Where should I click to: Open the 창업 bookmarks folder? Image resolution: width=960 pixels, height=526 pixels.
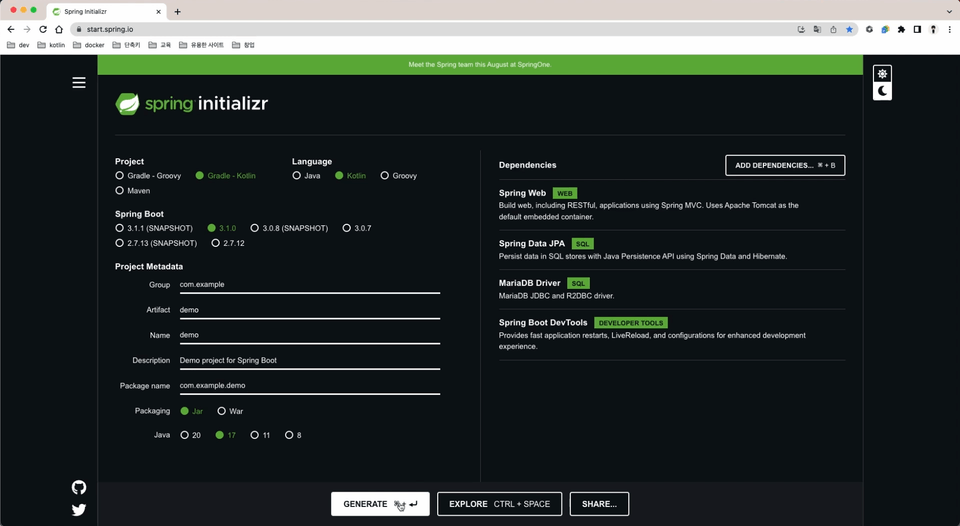point(243,45)
